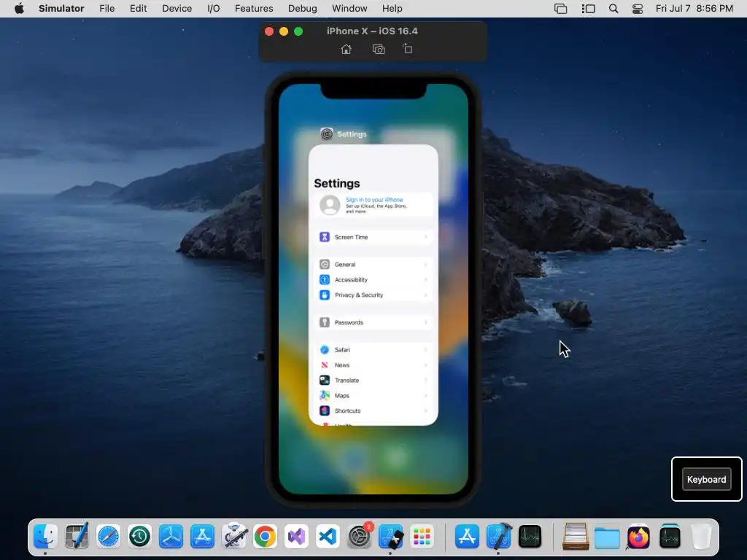Open Shortcuts settings row
The image size is (747, 560).
[373, 411]
